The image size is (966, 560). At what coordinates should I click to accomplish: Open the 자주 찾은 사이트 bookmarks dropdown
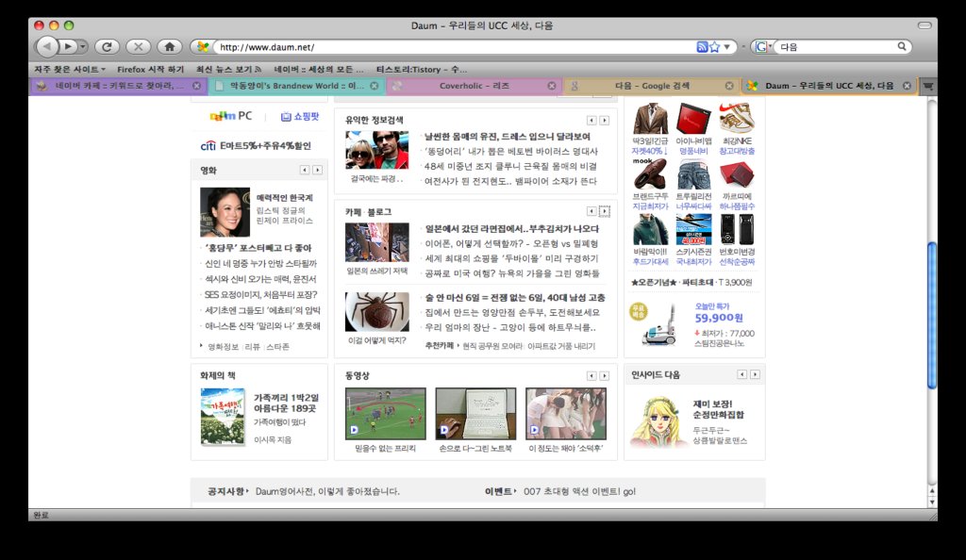(x=70, y=69)
